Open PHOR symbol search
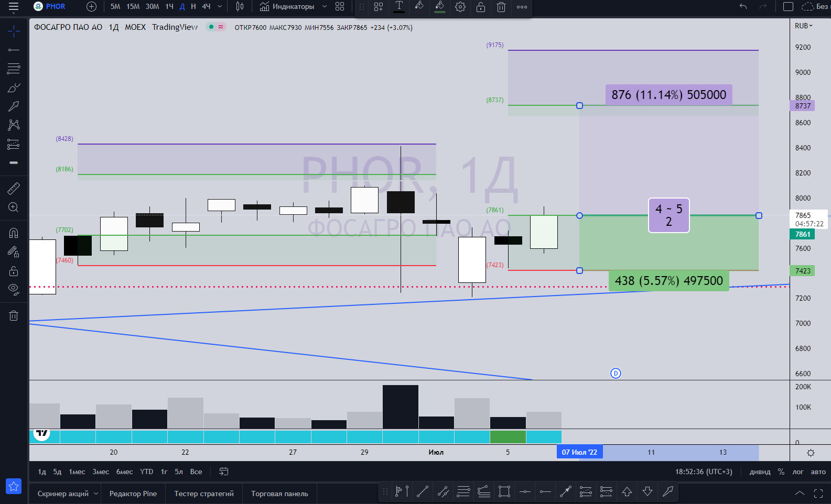This screenshot has height=504, width=831. coord(50,7)
